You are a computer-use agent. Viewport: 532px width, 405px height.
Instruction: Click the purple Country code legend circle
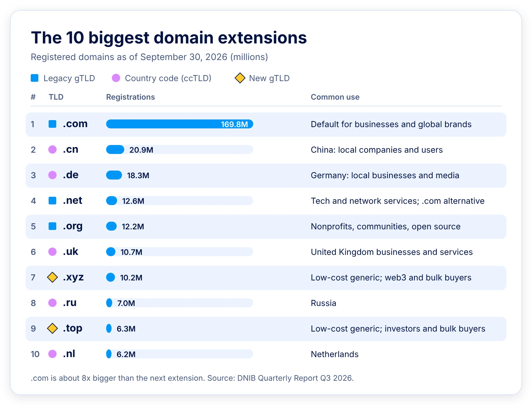pyautogui.click(x=116, y=78)
